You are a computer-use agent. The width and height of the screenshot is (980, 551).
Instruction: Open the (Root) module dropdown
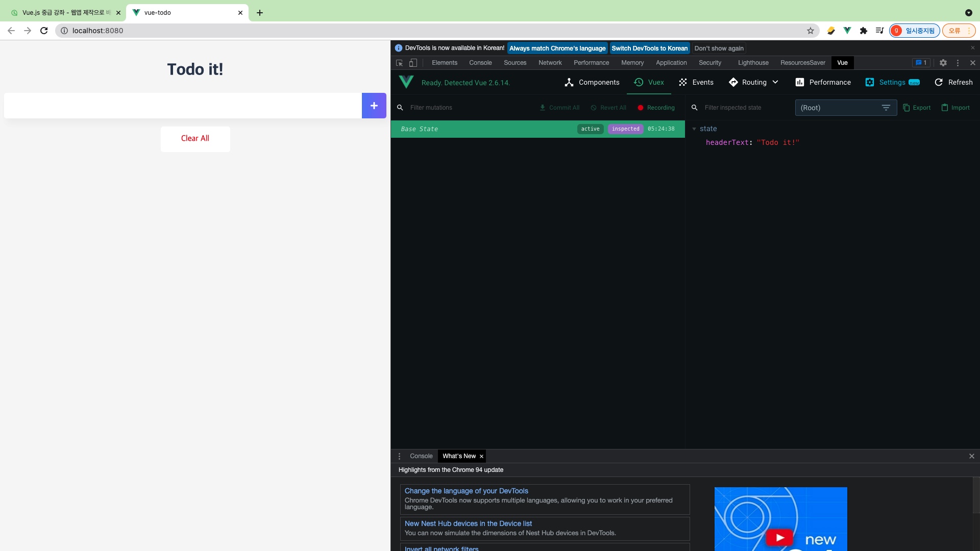click(845, 108)
